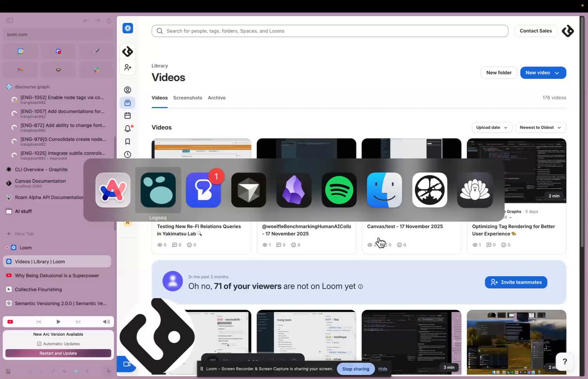This screenshot has height=379, width=588.
Task: Choose the Beeper app with notification badge
Action: 204,190
